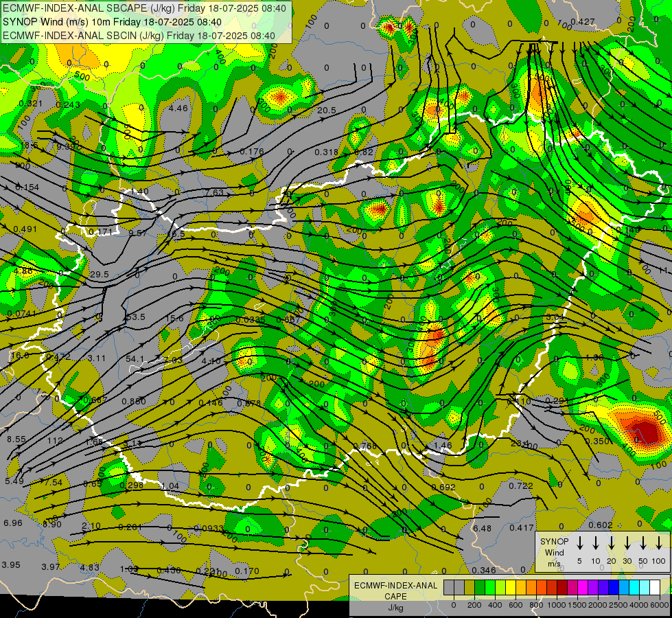Pick the pale cyan swatch before white

pos(644,588)
